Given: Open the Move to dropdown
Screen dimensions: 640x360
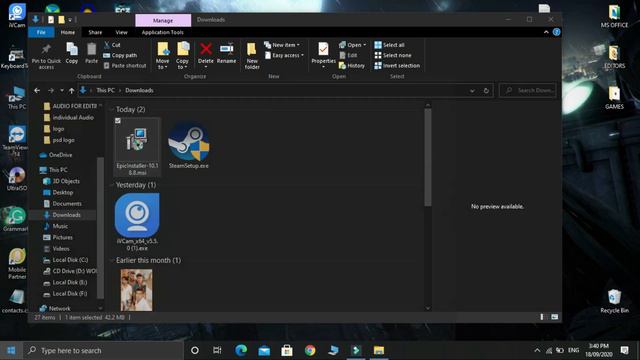Looking at the screenshot, I should [x=162, y=56].
